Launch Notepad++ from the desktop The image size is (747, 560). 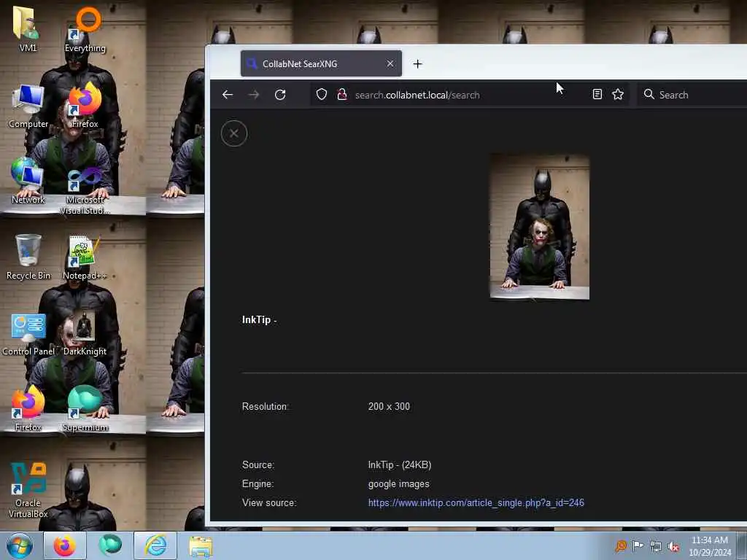pyautogui.click(x=85, y=257)
